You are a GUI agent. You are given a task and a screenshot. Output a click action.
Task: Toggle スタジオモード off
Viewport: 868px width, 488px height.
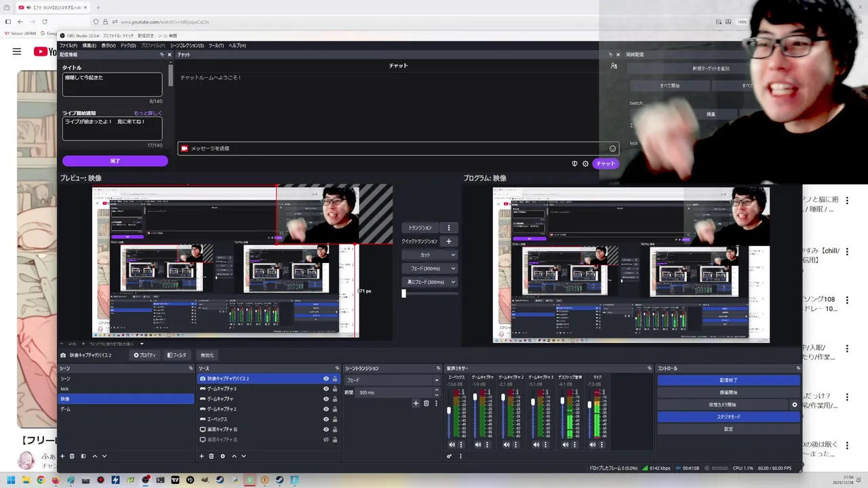tap(729, 417)
